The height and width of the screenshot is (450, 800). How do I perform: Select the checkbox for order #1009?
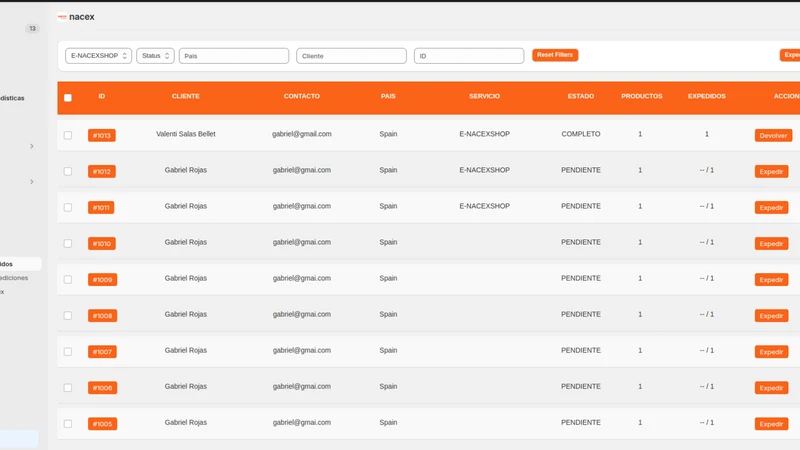coord(68,280)
